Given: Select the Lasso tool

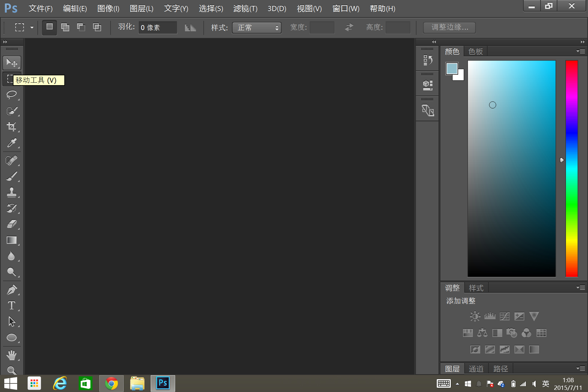Looking at the screenshot, I should coord(12,95).
